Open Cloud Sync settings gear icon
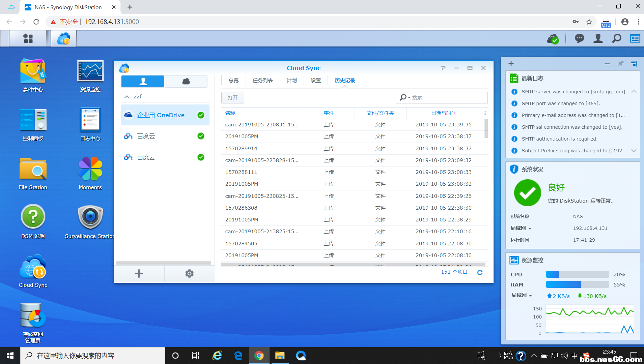The width and height of the screenshot is (644, 364). [189, 274]
